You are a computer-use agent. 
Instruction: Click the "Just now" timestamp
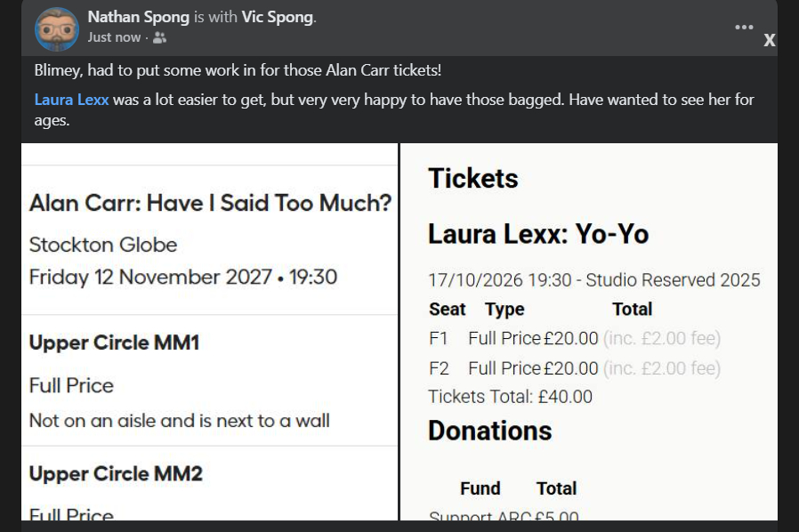tap(115, 37)
